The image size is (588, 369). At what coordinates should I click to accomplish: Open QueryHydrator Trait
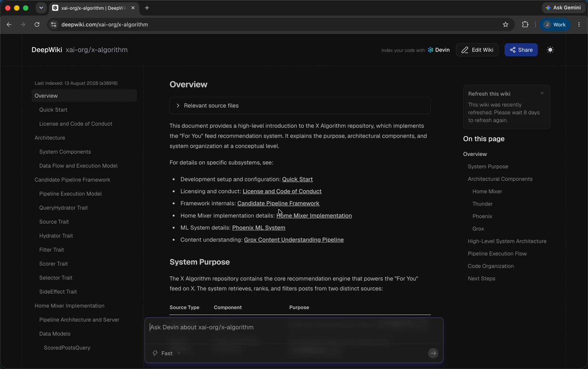pos(64,208)
